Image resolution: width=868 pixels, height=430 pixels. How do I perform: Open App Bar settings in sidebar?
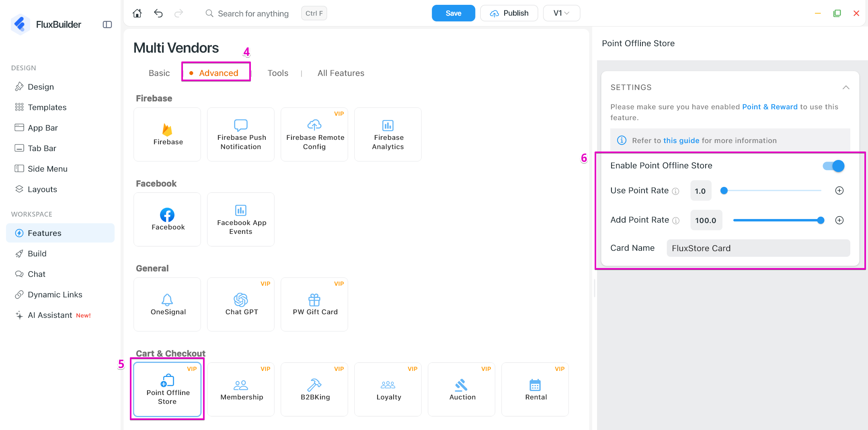click(x=60, y=128)
